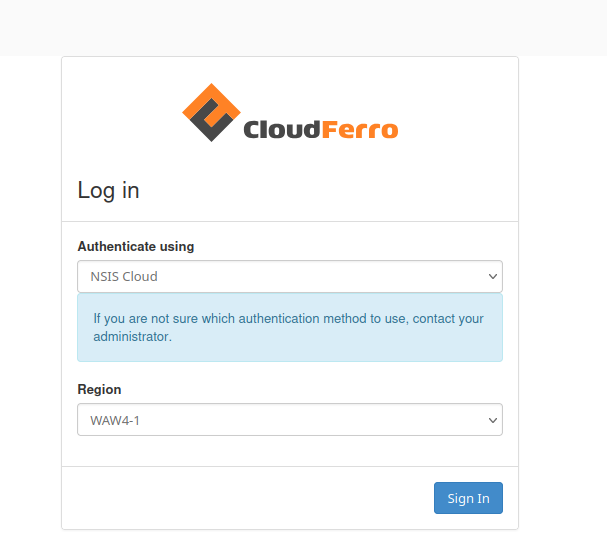This screenshot has width=607, height=559.
Task: Click blank space right of "Log in" heading
Action: pyautogui.click(x=330, y=190)
